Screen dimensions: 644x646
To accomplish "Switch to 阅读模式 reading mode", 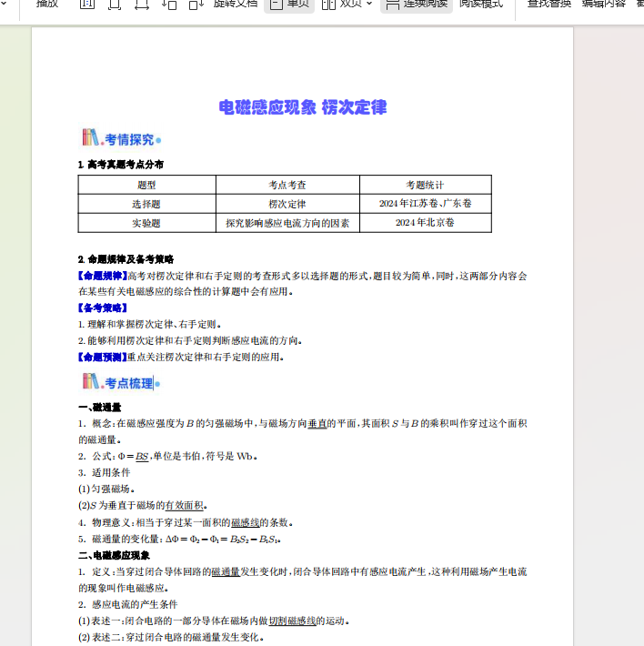I will point(481,5).
